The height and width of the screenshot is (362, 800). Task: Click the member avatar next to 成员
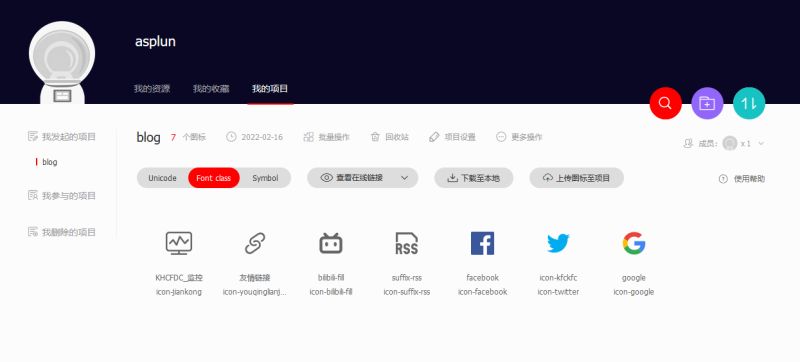tap(730, 143)
